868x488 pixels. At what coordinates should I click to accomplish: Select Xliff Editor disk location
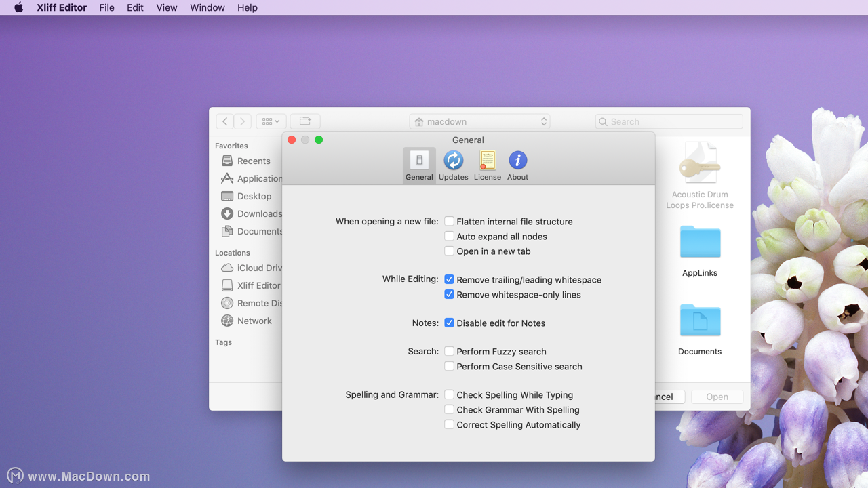pos(251,285)
